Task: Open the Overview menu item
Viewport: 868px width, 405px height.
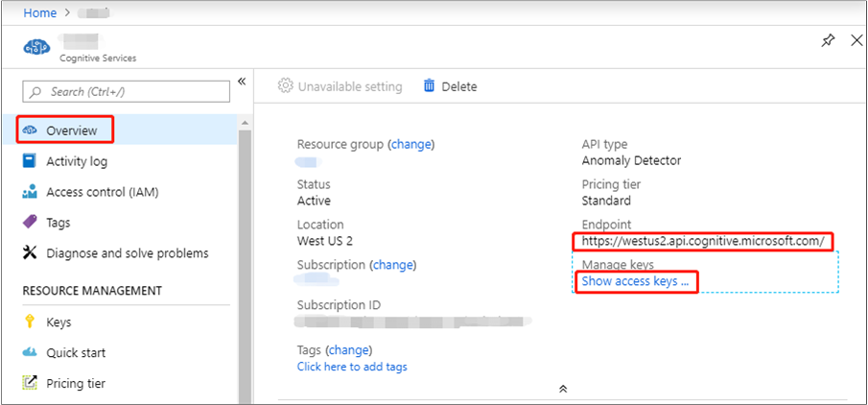Action: coord(121,131)
